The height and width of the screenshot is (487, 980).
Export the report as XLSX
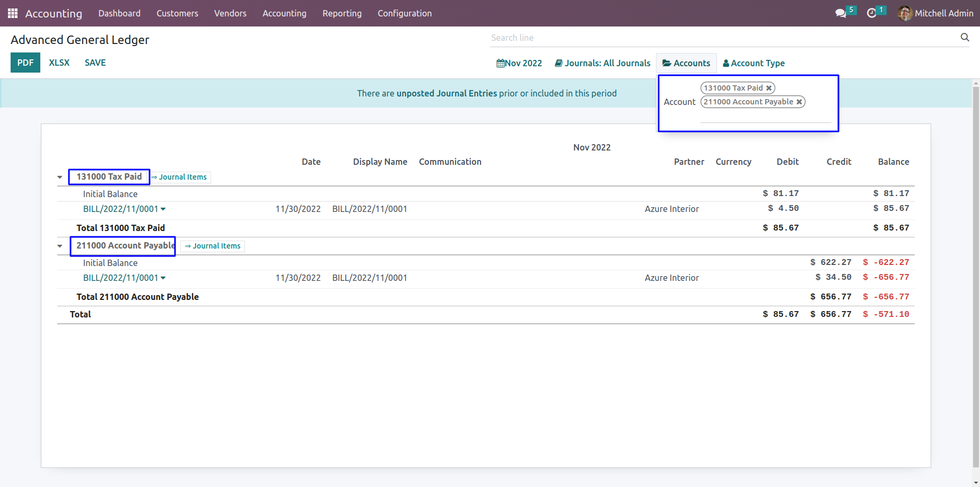click(59, 63)
